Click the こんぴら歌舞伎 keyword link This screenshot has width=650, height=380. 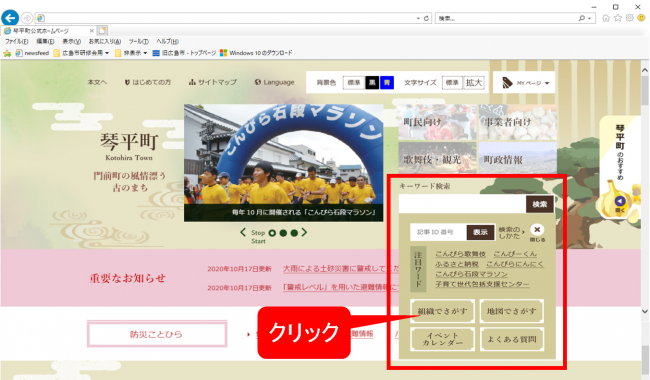(460, 254)
